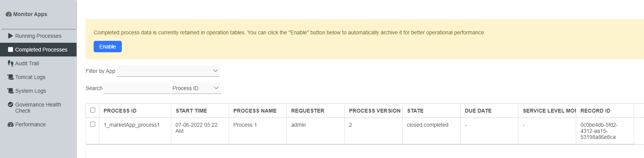Viewport: 644px width, 158px height.
Task: Open the Filter by App dropdown
Action: [x=168, y=71]
